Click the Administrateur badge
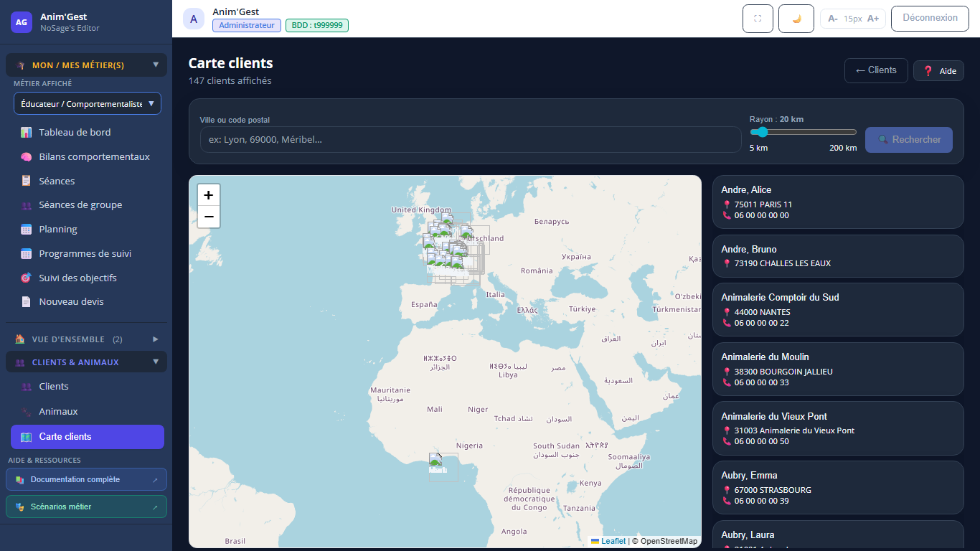Image resolution: width=980 pixels, height=551 pixels. coord(247,25)
